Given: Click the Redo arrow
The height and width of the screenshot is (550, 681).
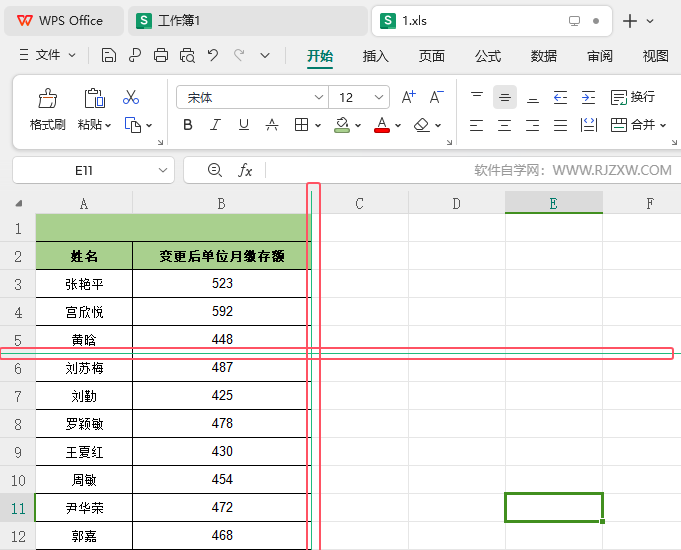Looking at the screenshot, I should (x=239, y=55).
